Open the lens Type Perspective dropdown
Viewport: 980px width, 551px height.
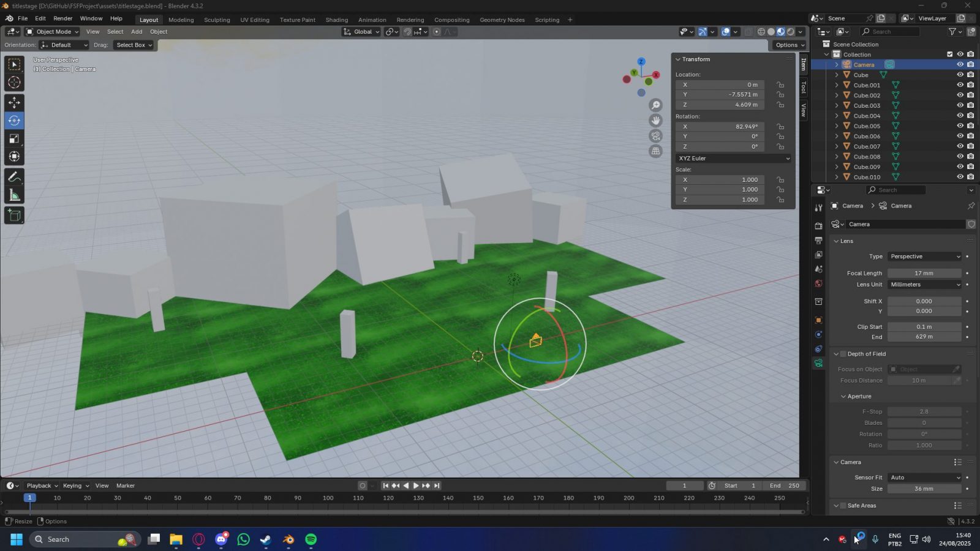click(x=924, y=257)
